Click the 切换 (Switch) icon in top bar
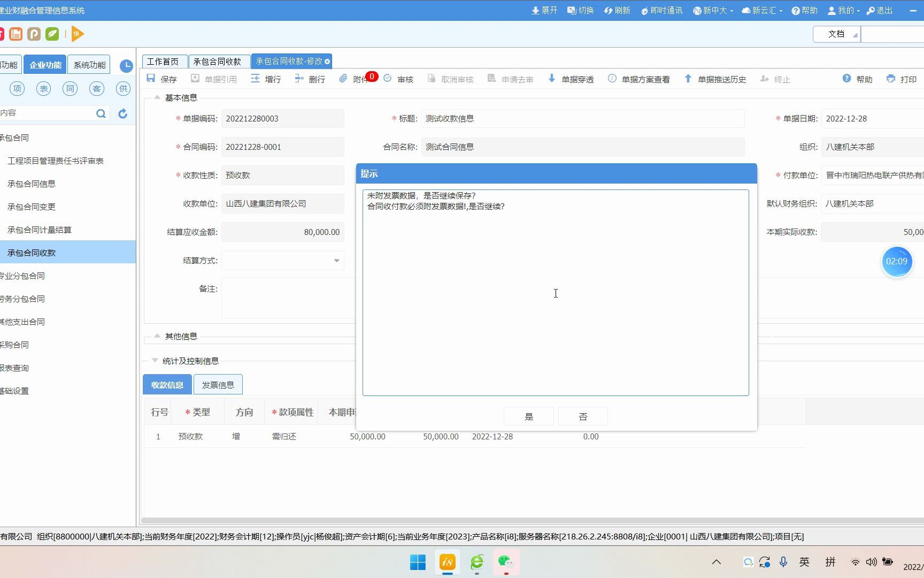 [x=572, y=10]
